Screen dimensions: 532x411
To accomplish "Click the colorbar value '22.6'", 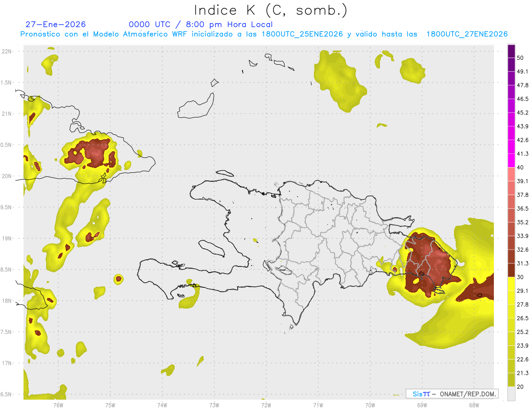I will coord(523,359).
